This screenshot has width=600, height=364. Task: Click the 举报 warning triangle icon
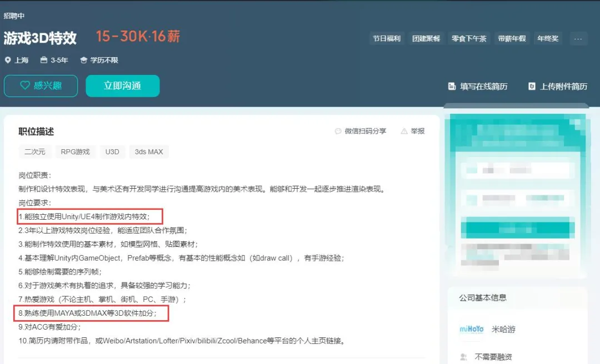403,131
